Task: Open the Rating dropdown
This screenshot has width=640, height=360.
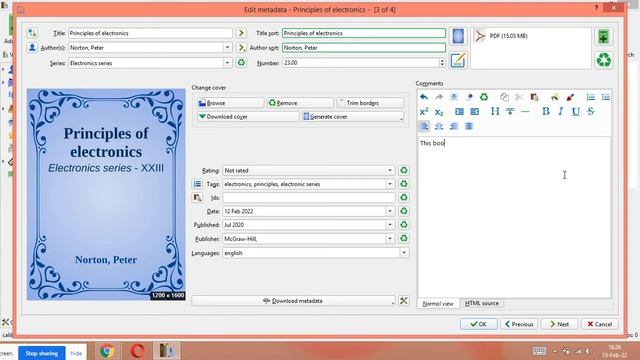Action: coord(390,170)
